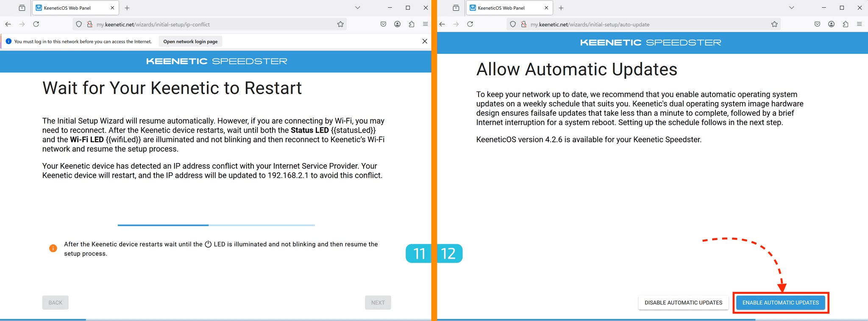Bookmark the auto-update page with star icon
Screen dimensions: 868x321
(774, 24)
